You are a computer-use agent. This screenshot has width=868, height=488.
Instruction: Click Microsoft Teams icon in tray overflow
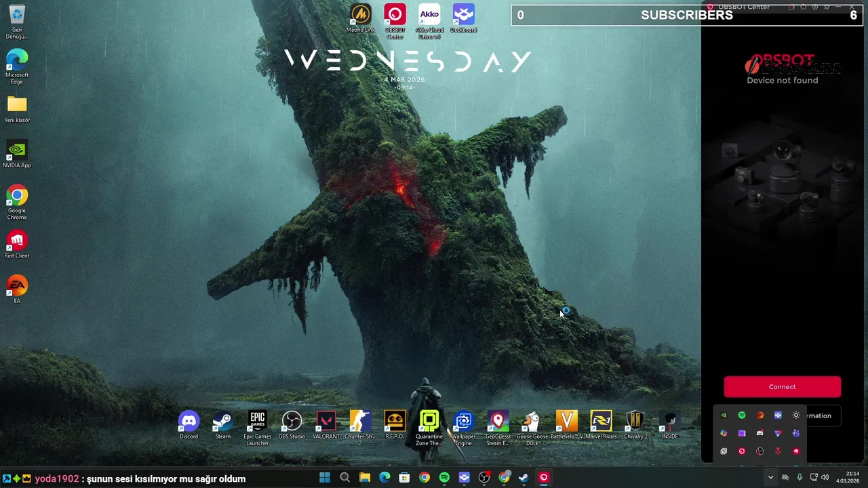click(x=796, y=433)
